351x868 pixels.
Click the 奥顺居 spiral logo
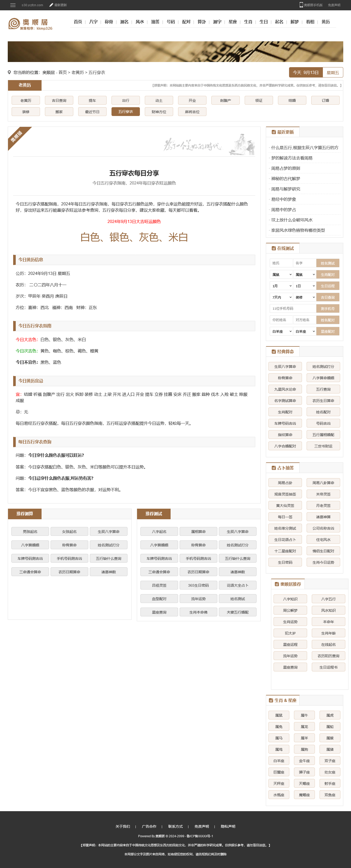pyautogui.click(x=14, y=24)
